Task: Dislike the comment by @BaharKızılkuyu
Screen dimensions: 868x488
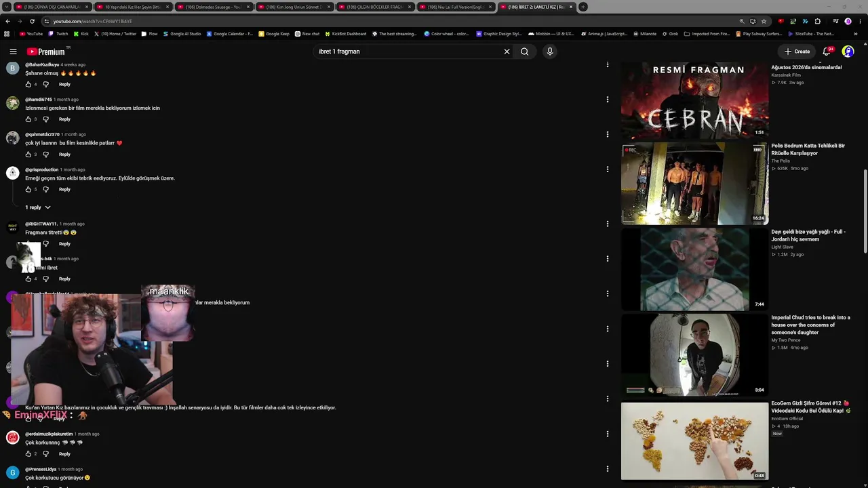Action: [45, 84]
